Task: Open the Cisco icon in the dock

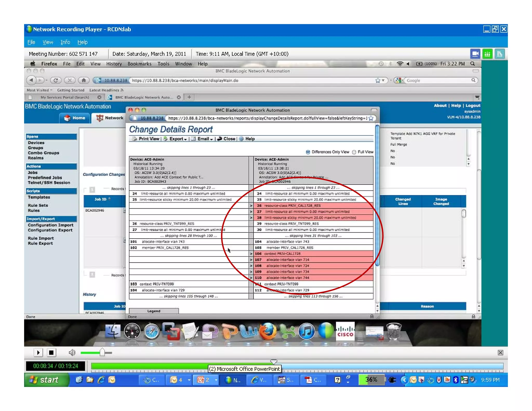Action: coord(345,331)
